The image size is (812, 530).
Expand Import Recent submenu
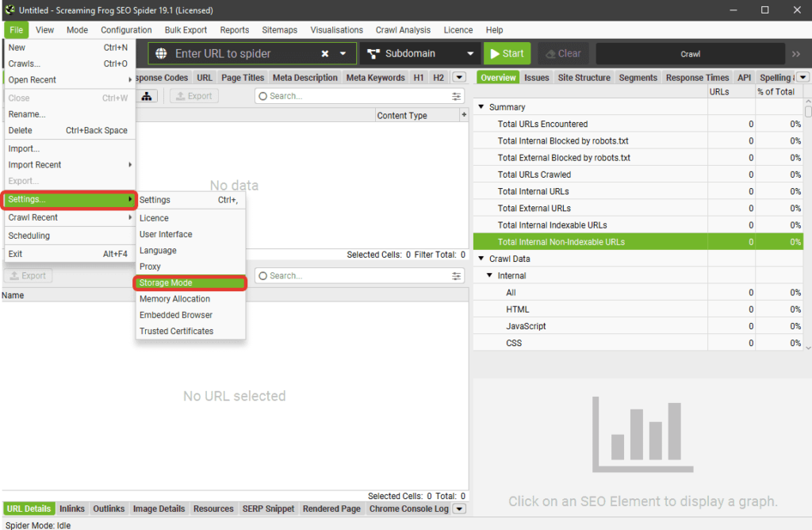pyautogui.click(x=70, y=165)
